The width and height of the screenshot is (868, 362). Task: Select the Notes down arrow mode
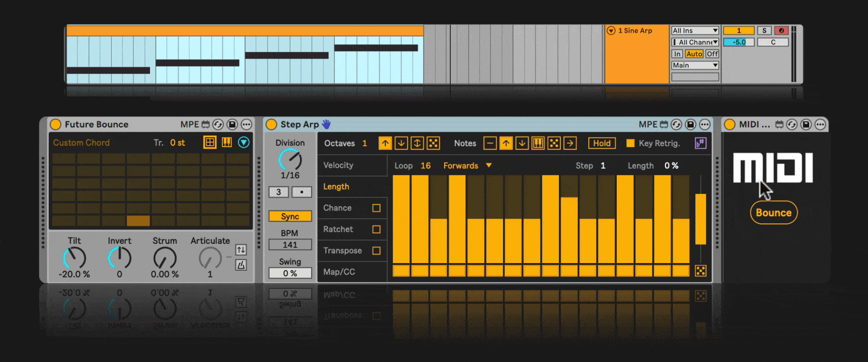point(522,143)
